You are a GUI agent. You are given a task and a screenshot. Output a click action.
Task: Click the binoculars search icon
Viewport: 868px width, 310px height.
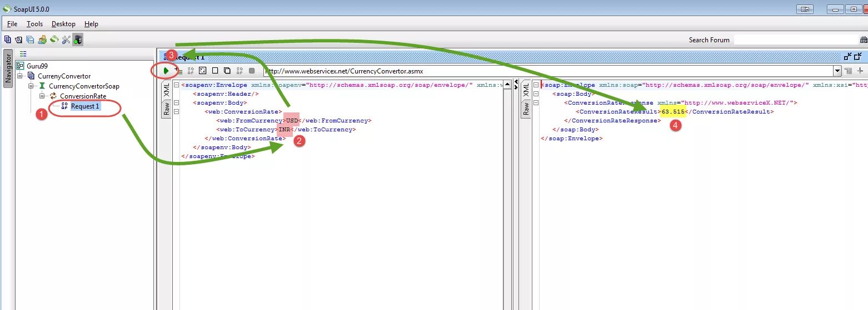(x=864, y=40)
